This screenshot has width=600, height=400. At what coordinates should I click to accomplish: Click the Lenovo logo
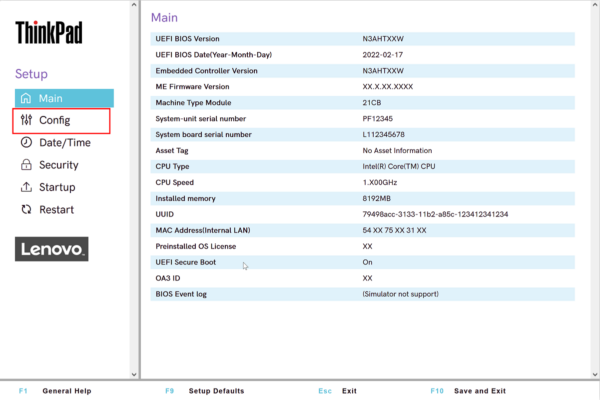tap(51, 249)
